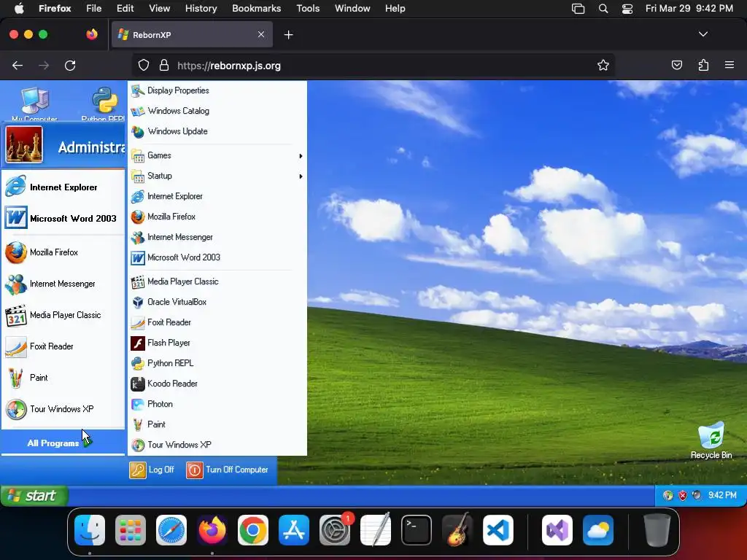Open Terminal from the Dock
The width and height of the screenshot is (747, 560).
point(417,530)
